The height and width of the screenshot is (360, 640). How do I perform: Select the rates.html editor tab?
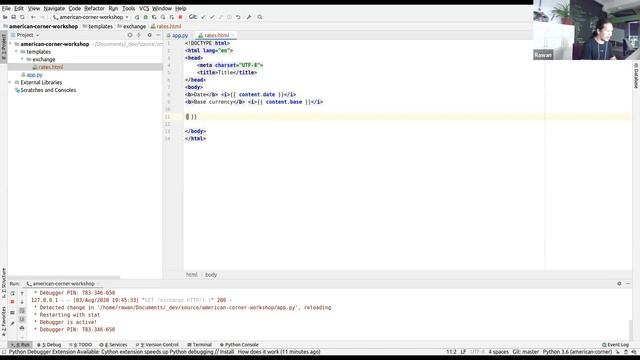click(x=216, y=36)
